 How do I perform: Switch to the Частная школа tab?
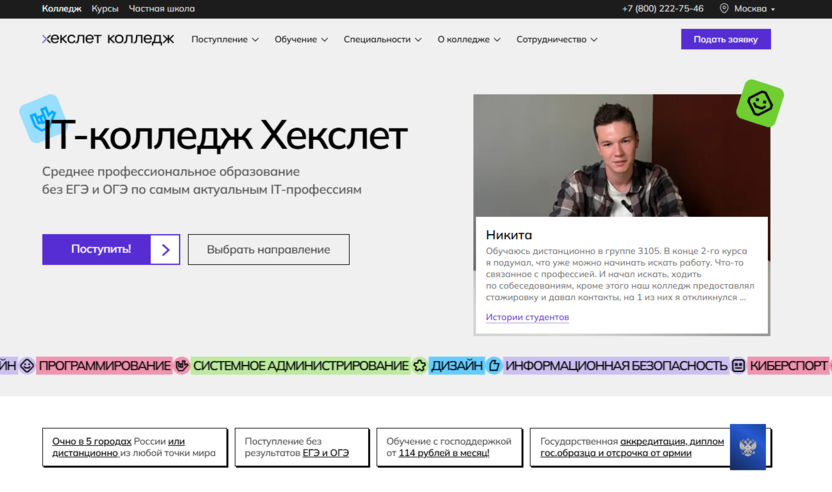pos(162,8)
